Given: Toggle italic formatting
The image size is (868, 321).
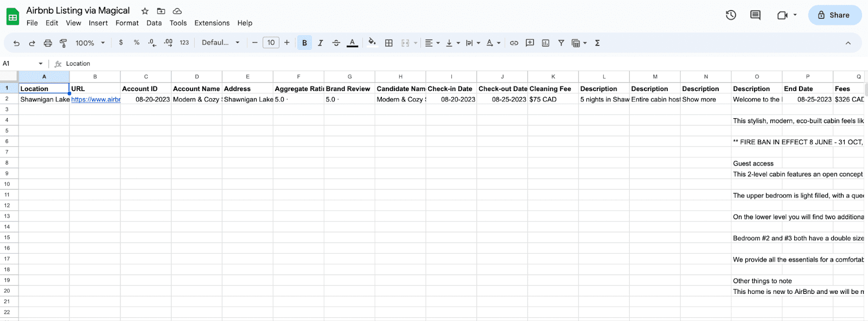Looking at the screenshot, I should point(320,43).
